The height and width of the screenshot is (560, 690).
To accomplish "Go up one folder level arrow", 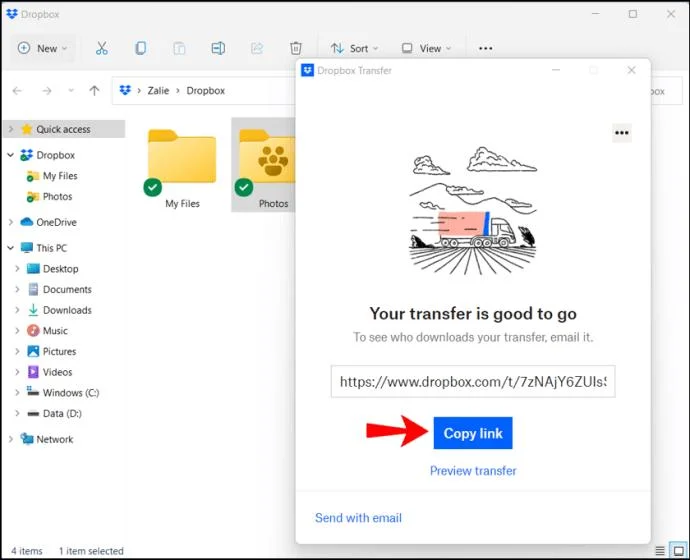I will click(94, 91).
